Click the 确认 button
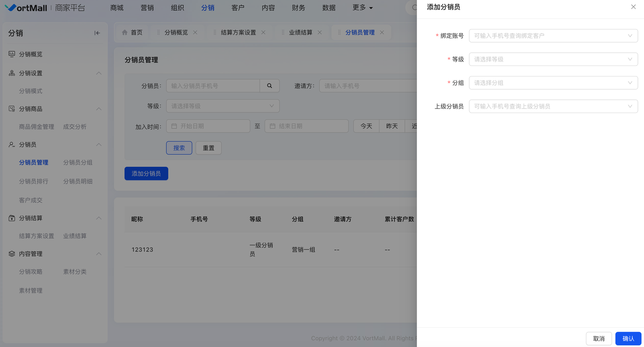The width and height of the screenshot is (644, 347). click(628, 339)
